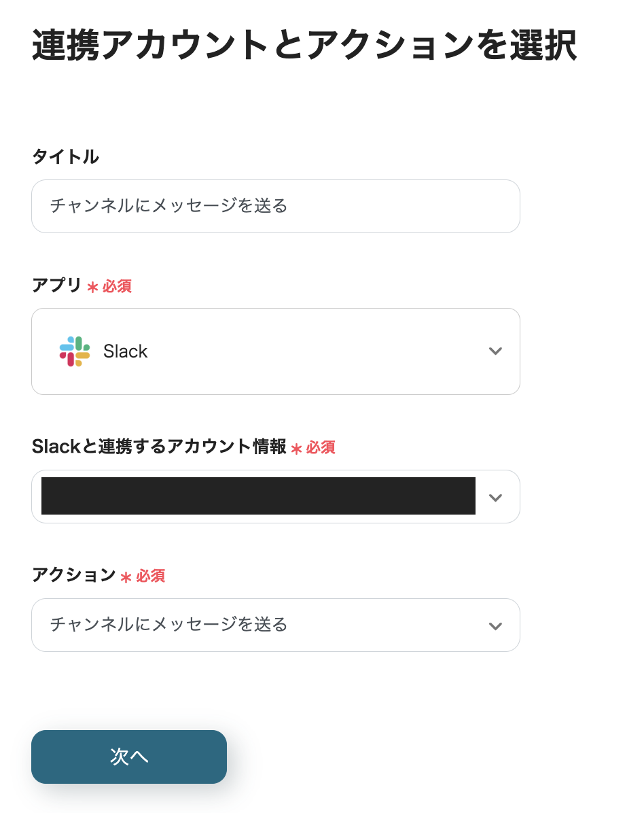Click 必須 tag beside アクション

(150, 576)
